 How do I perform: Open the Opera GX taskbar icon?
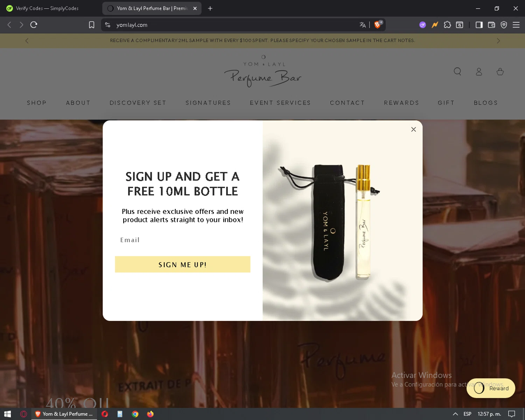click(x=23, y=414)
